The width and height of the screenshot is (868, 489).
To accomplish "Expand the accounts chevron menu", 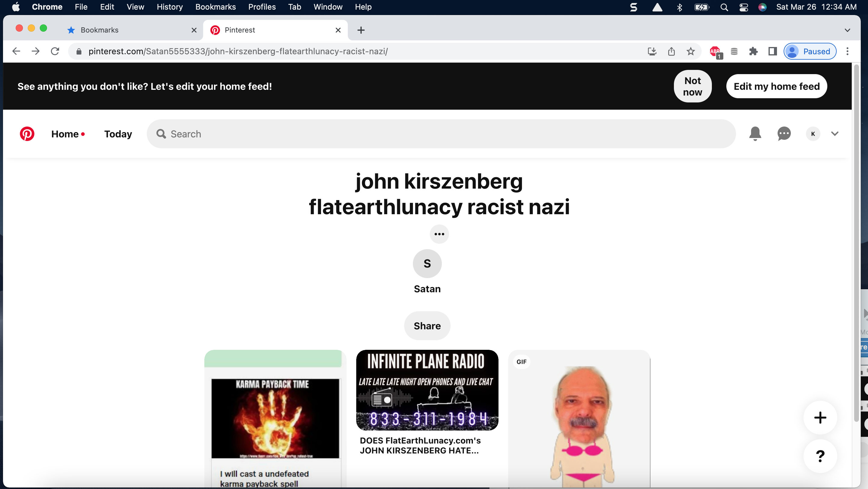I will click(835, 134).
